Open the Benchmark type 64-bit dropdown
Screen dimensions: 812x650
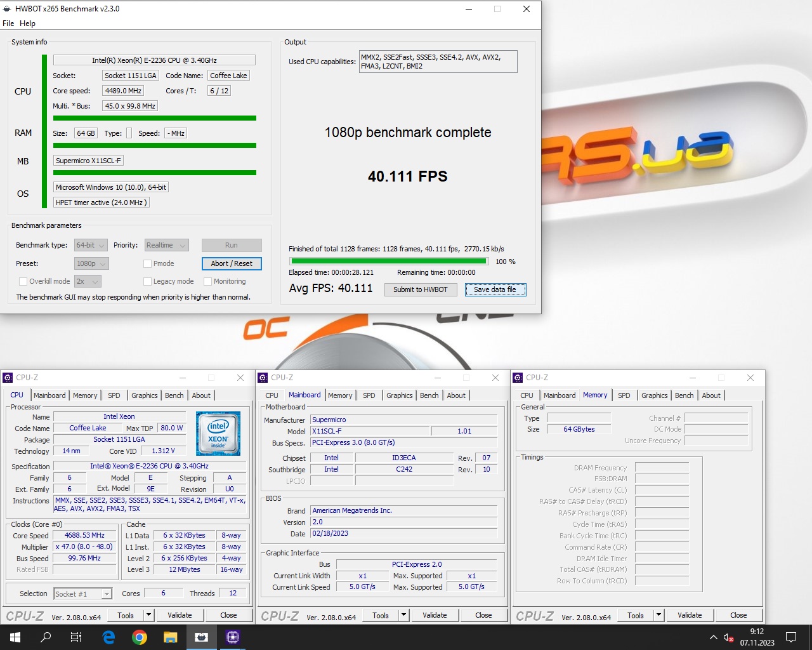click(91, 245)
